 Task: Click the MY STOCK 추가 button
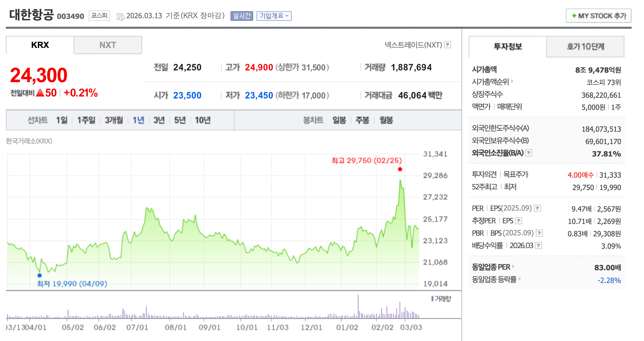(599, 16)
